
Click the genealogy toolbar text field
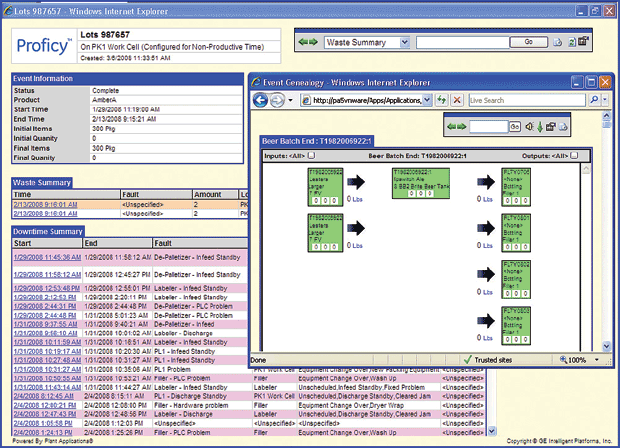coord(488,127)
